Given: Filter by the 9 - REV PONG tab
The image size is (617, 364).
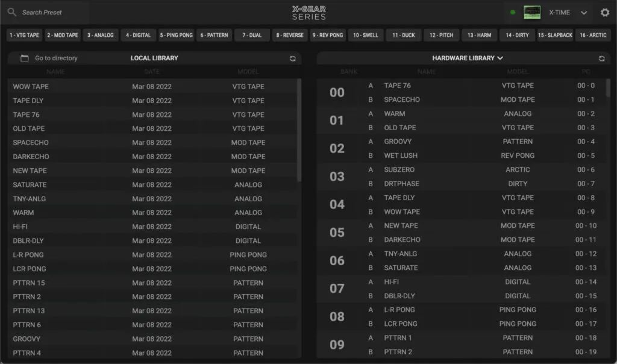Looking at the screenshot, I should [328, 36].
